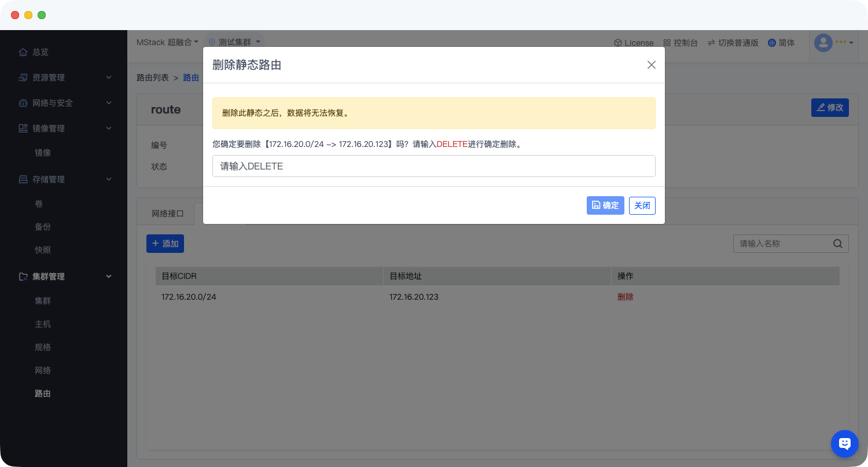Click the DELETE confirmation input field
This screenshot has height=467, width=868.
[x=433, y=166]
